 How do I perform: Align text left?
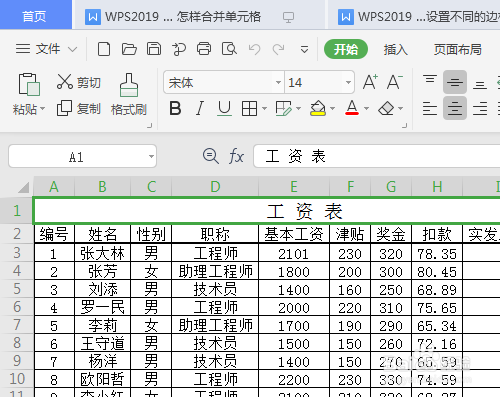tap(430, 109)
